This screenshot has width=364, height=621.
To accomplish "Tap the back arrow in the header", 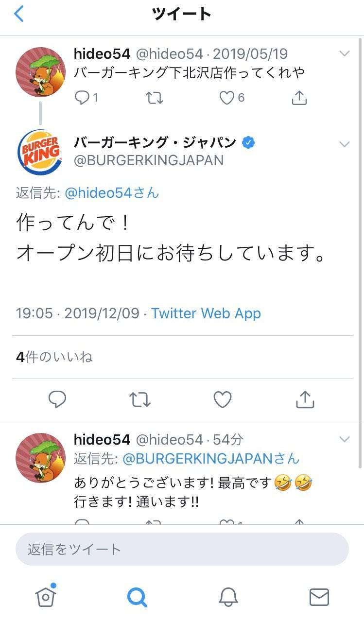I will point(19,14).
